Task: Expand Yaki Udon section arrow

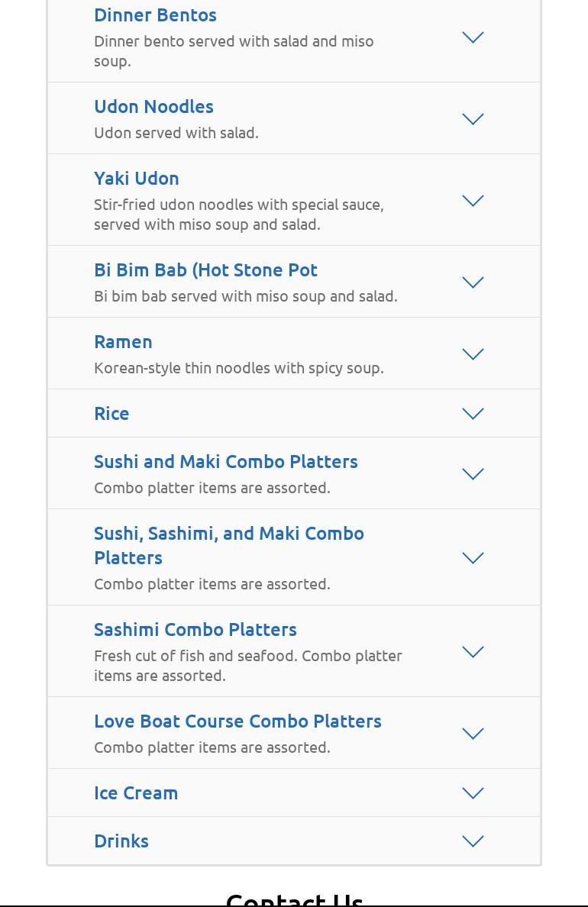Action: [x=473, y=201]
